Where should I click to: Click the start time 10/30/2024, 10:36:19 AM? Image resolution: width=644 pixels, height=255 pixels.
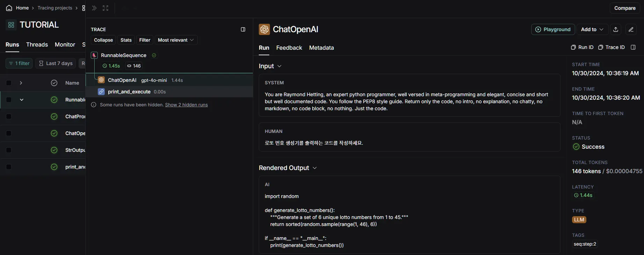(605, 73)
